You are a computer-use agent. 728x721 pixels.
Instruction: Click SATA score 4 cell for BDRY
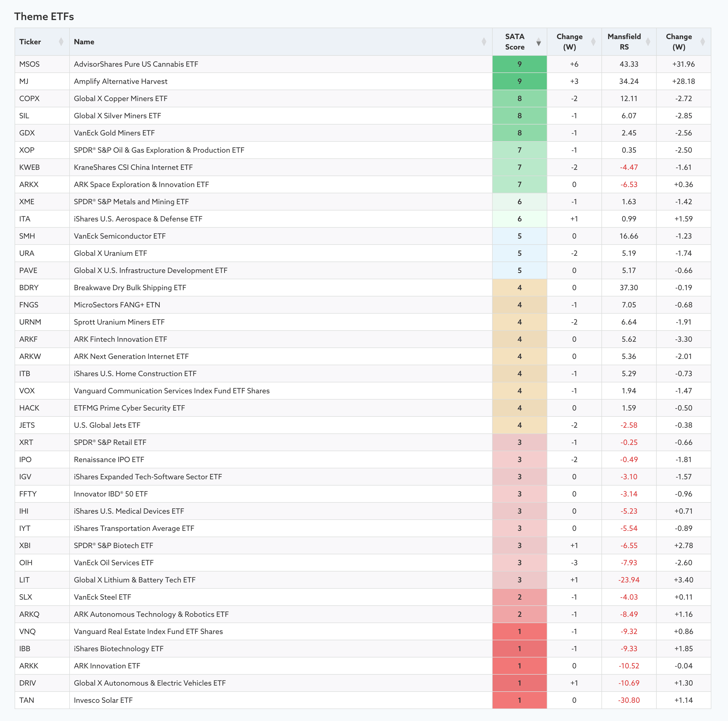click(520, 288)
